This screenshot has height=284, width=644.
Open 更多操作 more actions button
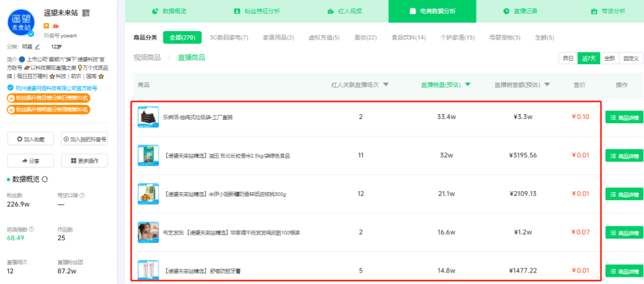pos(85,161)
